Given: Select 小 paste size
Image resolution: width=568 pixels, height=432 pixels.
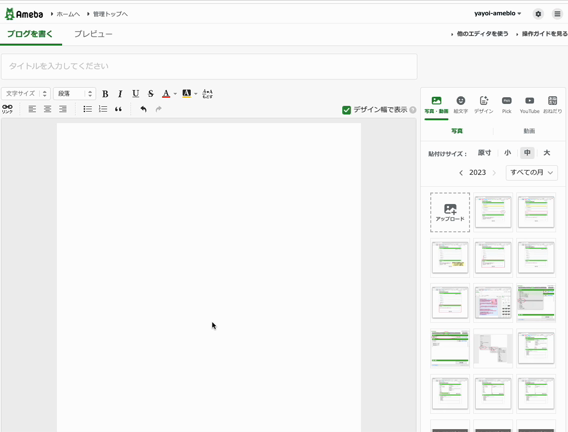Looking at the screenshot, I should pyautogui.click(x=508, y=153).
